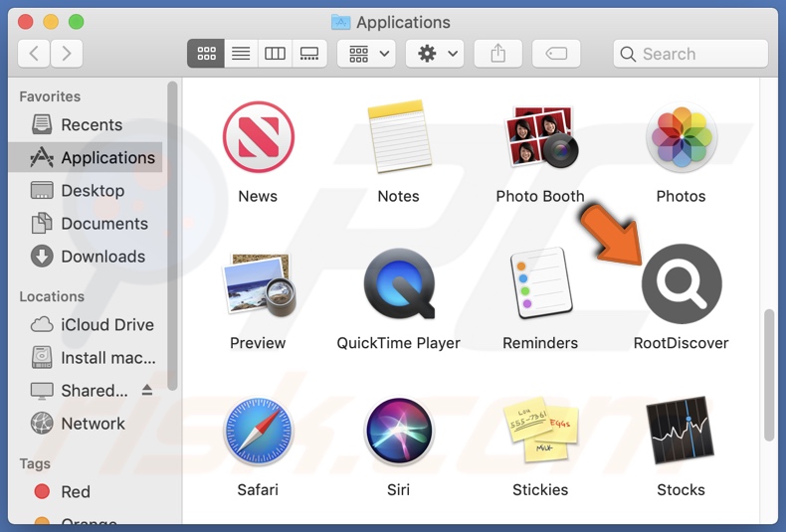
Task: Select the Red tag
Action: (x=86, y=492)
